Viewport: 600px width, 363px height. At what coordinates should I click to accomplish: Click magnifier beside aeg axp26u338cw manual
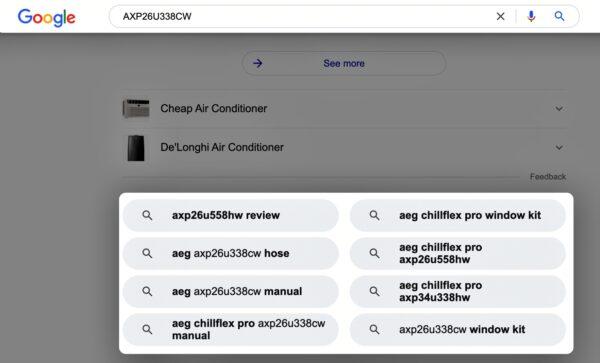[x=147, y=291]
